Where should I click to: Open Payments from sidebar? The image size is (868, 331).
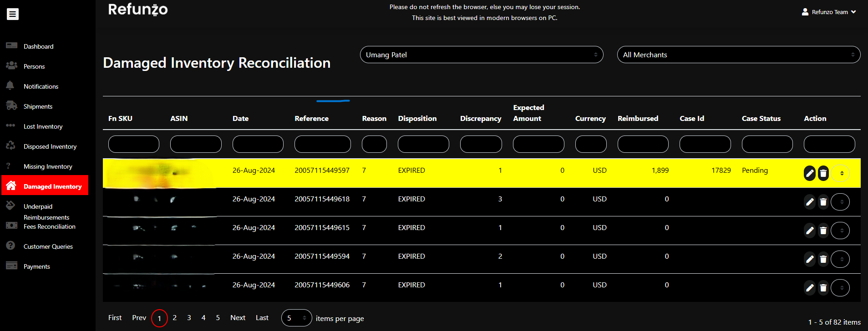[37, 266]
